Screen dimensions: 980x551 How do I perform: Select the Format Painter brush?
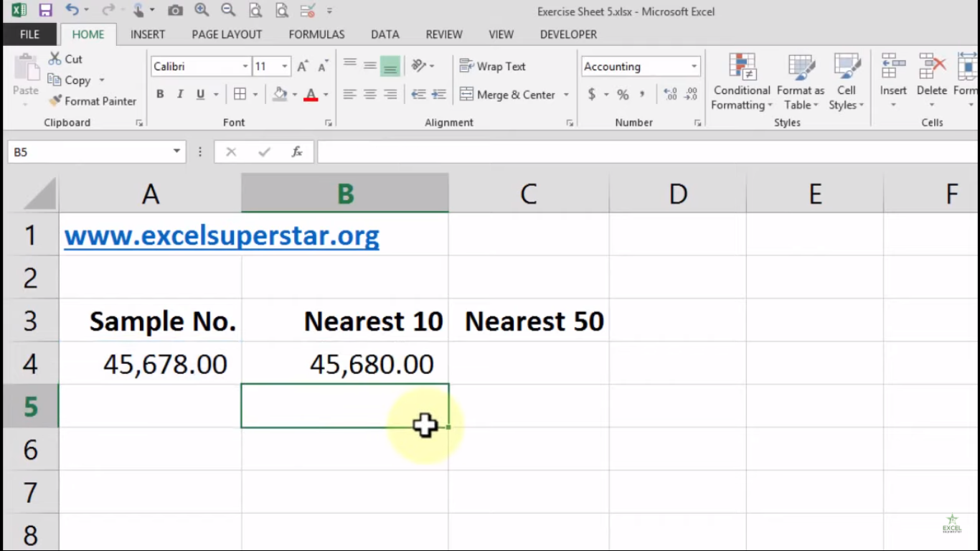tap(93, 101)
